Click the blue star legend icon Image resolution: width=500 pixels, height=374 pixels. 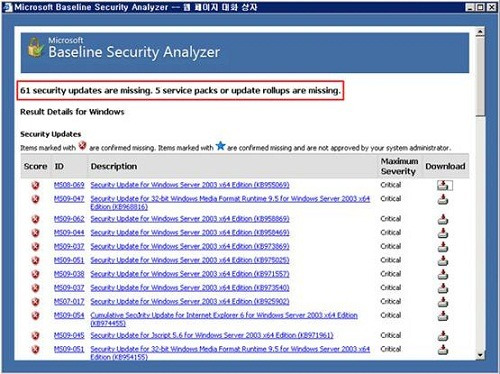pos(220,146)
